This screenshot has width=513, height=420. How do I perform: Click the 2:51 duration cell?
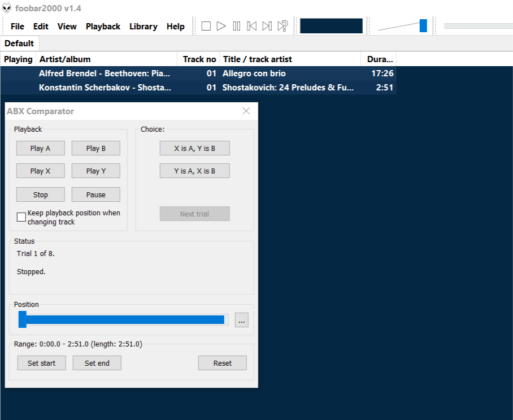384,88
